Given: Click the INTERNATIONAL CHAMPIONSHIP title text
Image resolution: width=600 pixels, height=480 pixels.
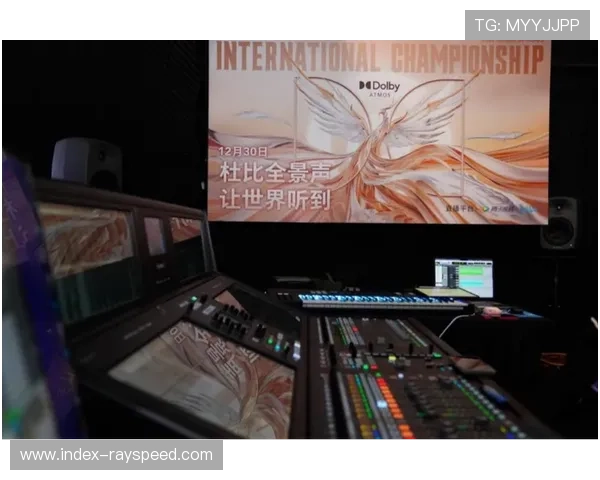Looking at the screenshot, I should pyautogui.click(x=378, y=57).
